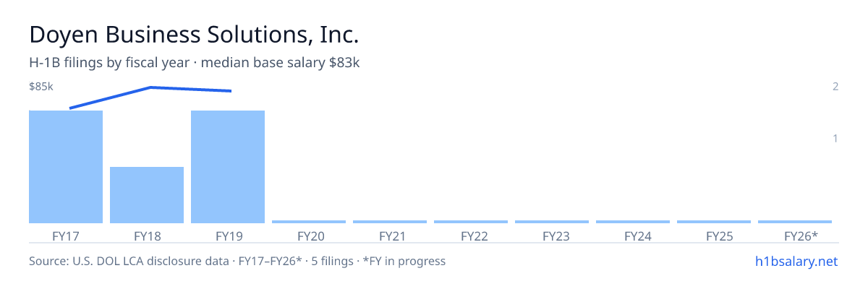Click the FY19 filings bar
Viewport: 868px width, 289px height.
[x=228, y=167]
